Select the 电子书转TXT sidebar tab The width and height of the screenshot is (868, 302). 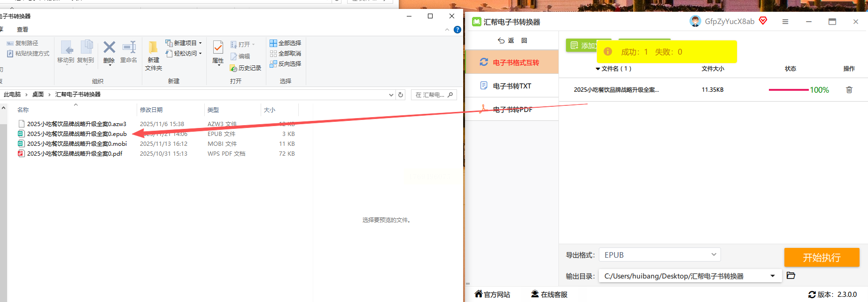pos(512,86)
